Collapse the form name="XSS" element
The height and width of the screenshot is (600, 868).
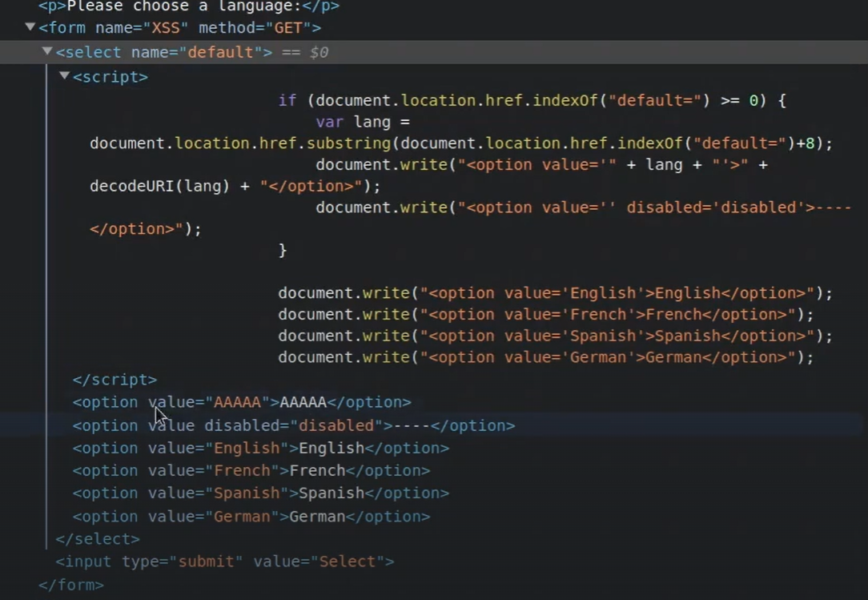pos(30,26)
